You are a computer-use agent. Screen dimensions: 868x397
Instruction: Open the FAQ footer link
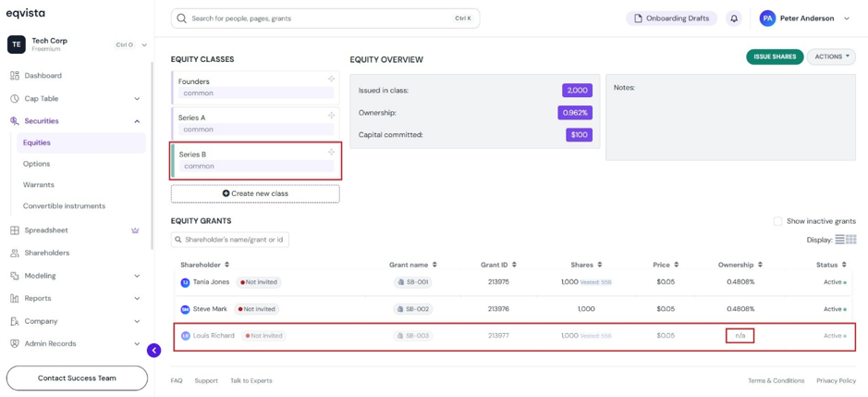[x=177, y=381]
